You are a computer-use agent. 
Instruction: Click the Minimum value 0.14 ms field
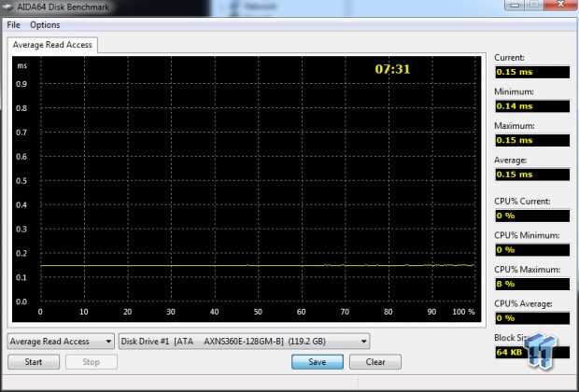tap(532, 106)
